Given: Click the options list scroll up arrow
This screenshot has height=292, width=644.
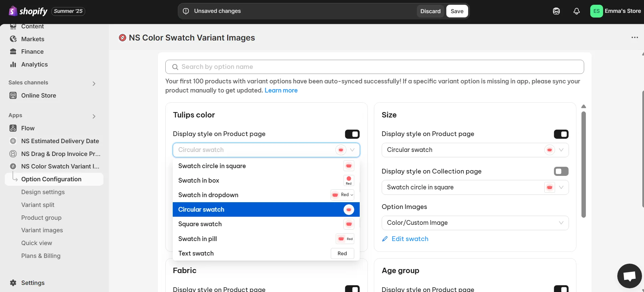Looking at the screenshot, I should pos(583,106).
